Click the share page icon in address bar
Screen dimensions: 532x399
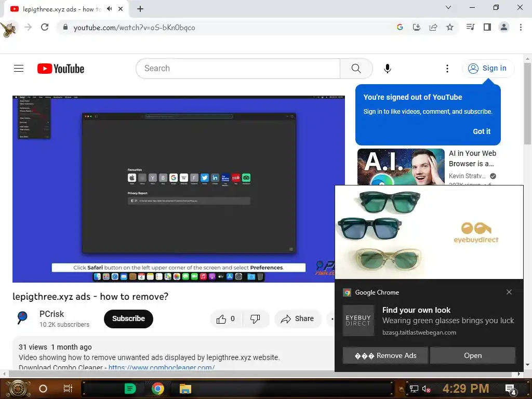tap(433, 27)
